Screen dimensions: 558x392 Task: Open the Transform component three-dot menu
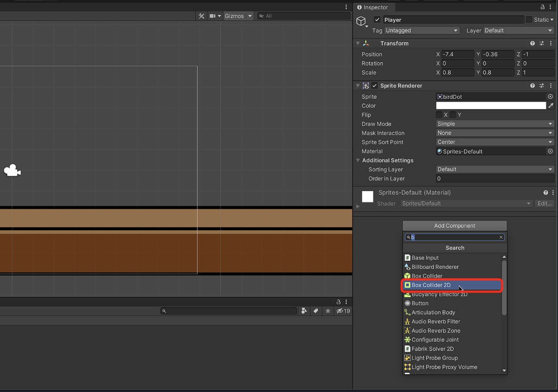point(551,43)
